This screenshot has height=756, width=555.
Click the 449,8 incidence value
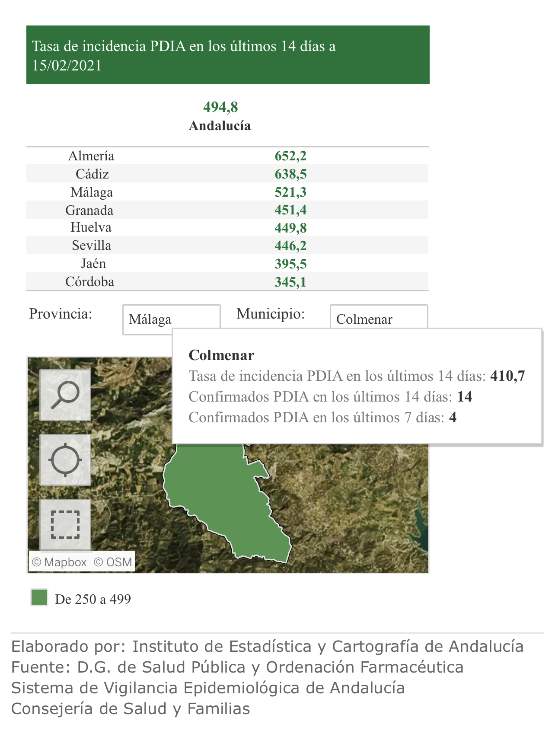(x=290, y=228)
